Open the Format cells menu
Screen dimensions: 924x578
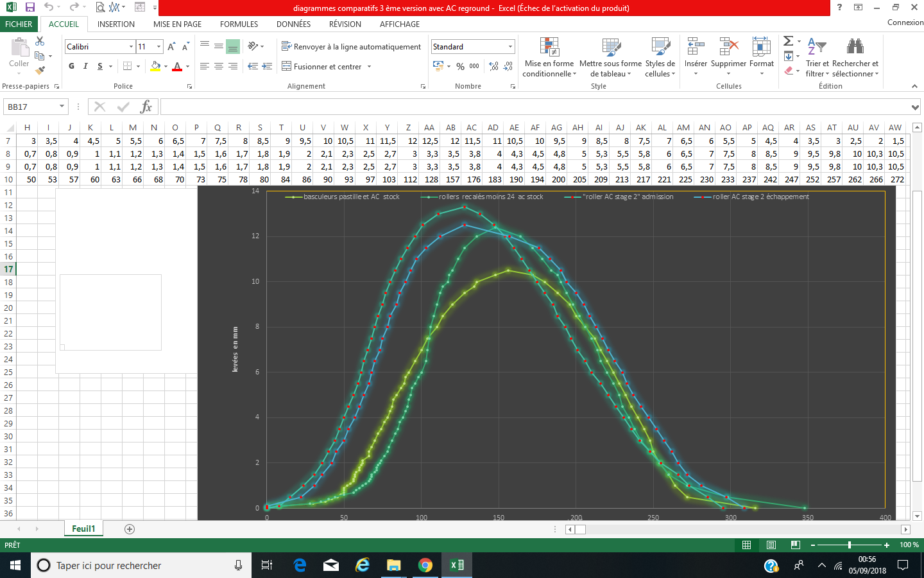(x=762, y=57)
